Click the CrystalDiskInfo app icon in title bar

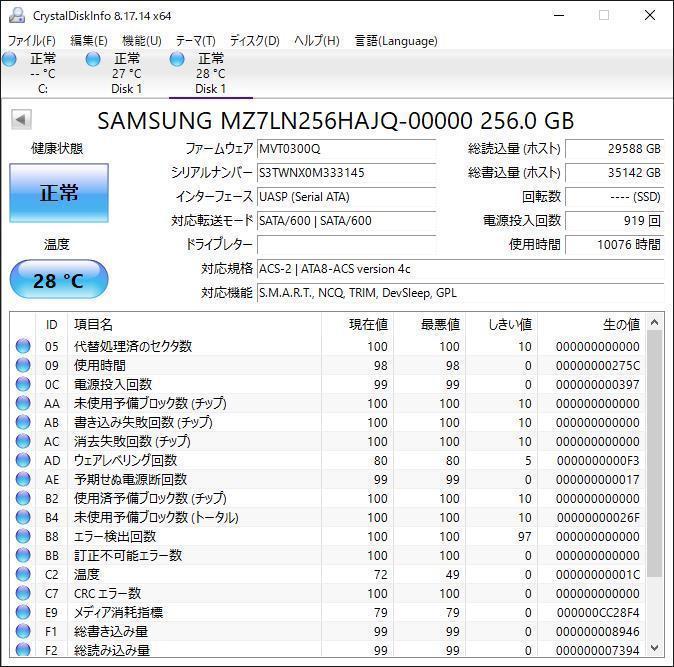coord(17,15)
